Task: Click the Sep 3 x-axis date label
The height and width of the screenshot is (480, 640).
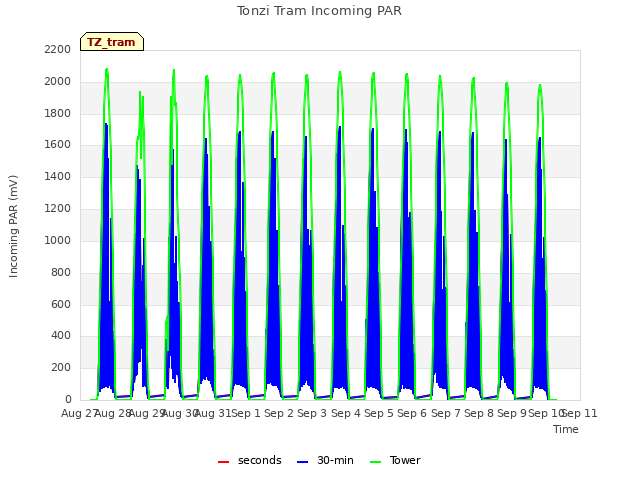Action: coord(312,413)
